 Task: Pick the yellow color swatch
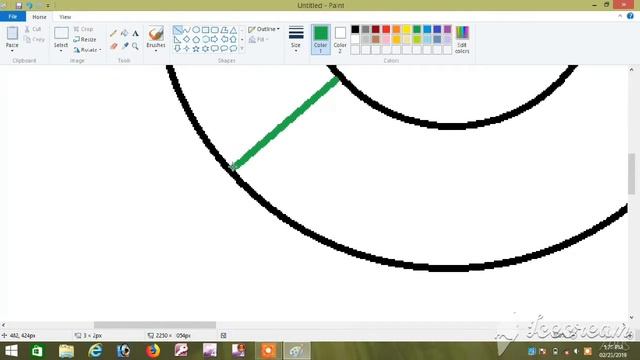(x=407, y=29)
